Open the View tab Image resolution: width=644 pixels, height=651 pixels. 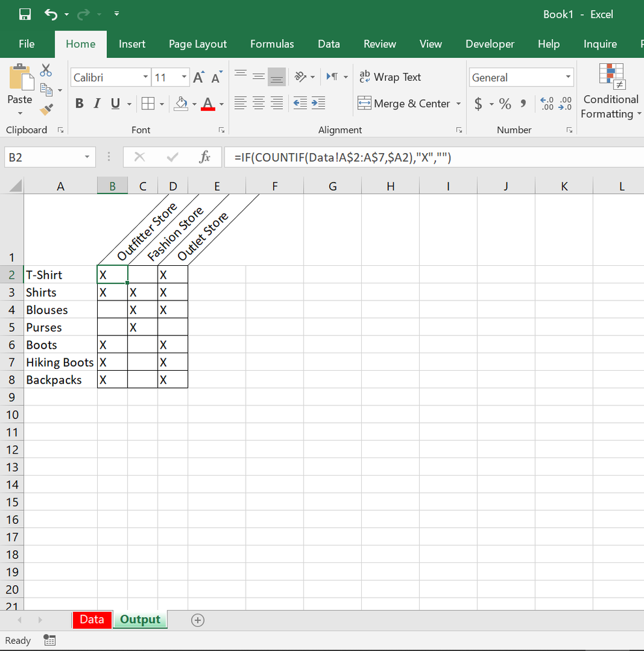[431, 44]
